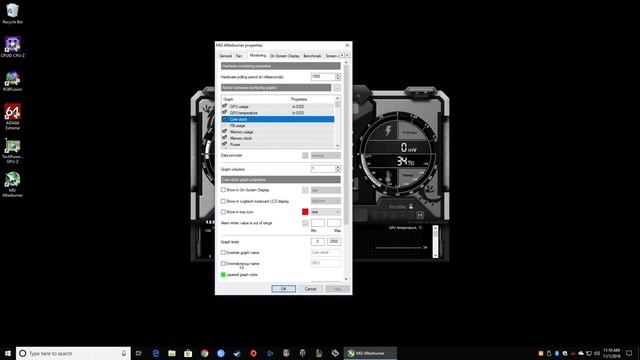
Task: Open tray icon type dropdown
Action: point(326,212)
